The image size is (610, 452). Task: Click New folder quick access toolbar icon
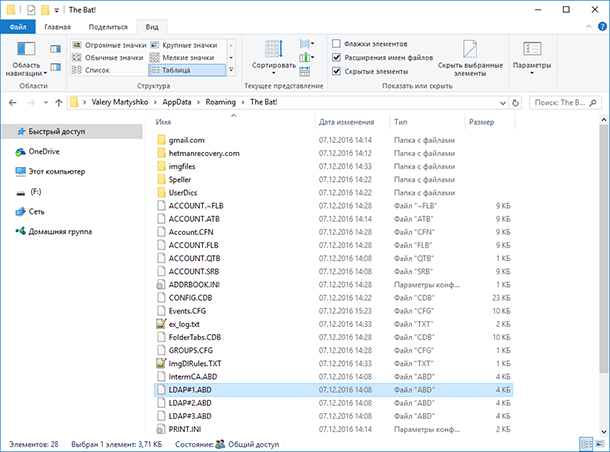[45, 10]
